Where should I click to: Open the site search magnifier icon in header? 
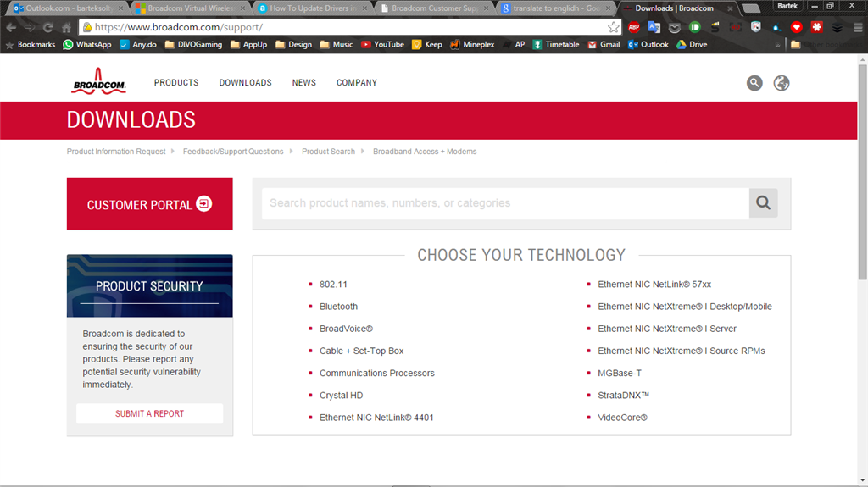(754, 83)
